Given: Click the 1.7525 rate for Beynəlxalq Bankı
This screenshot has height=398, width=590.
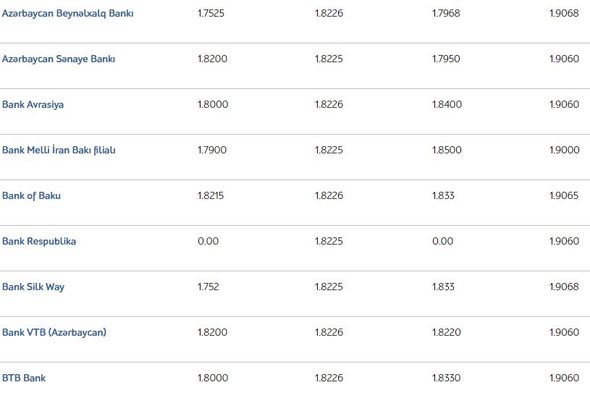Looking at the screenshot, I should (211, 13).
